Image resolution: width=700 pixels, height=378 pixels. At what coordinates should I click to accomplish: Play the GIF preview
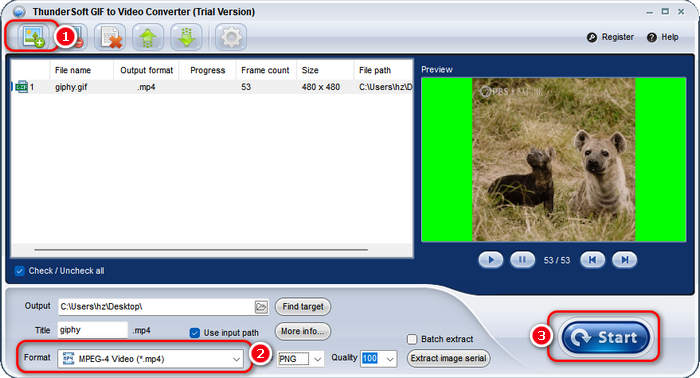pyautogui.click(x=491, y=260)
